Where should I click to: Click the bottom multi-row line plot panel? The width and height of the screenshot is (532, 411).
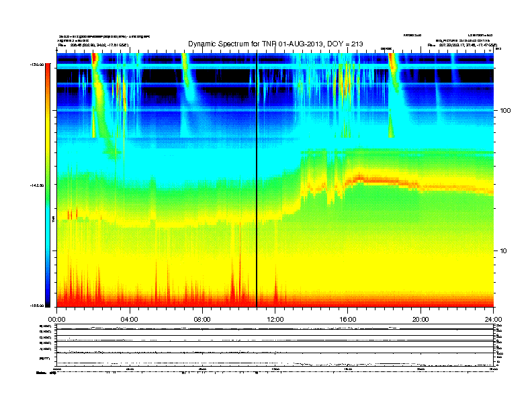[275, 345]
